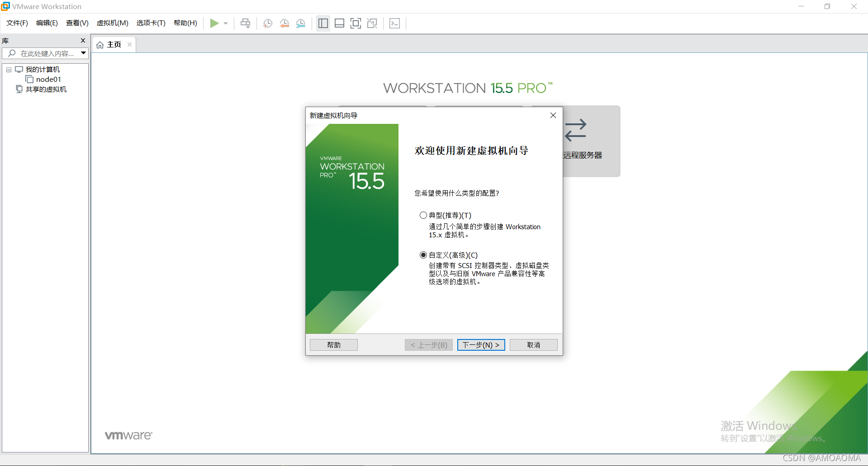Click the home icon on the 主页 tab
This screenshot has width=868, height=466.
pos(100,45)
